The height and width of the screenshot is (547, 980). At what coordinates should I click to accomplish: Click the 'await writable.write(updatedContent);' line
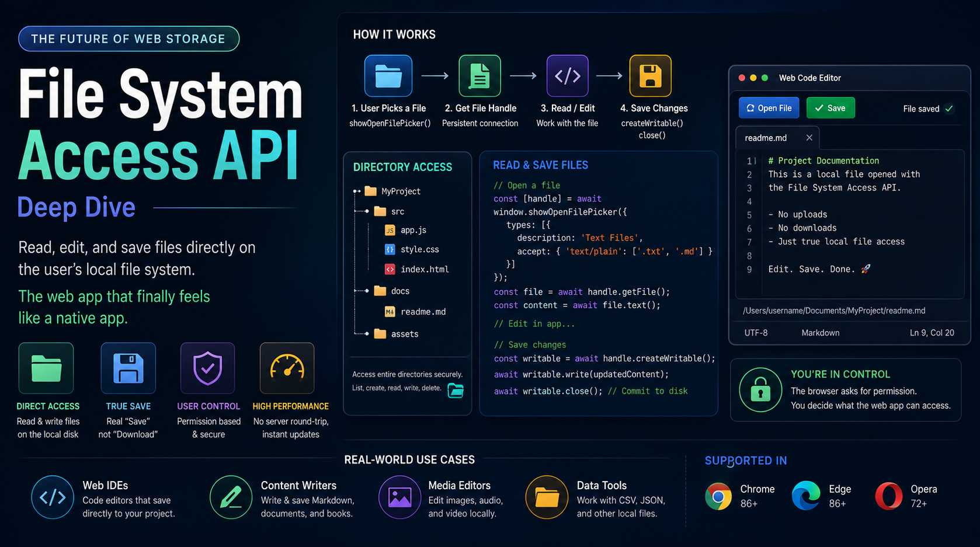coord(581,375)
